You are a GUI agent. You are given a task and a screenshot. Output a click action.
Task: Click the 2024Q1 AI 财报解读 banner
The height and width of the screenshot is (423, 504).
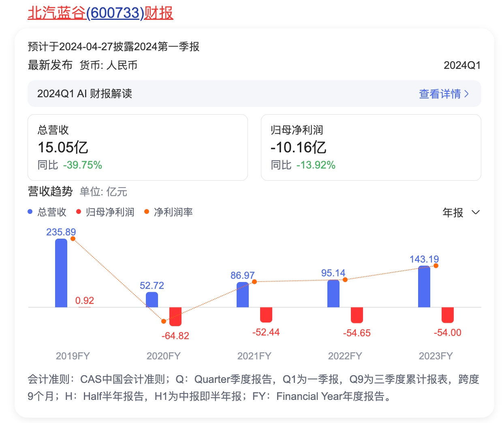[x=254, y=94]
